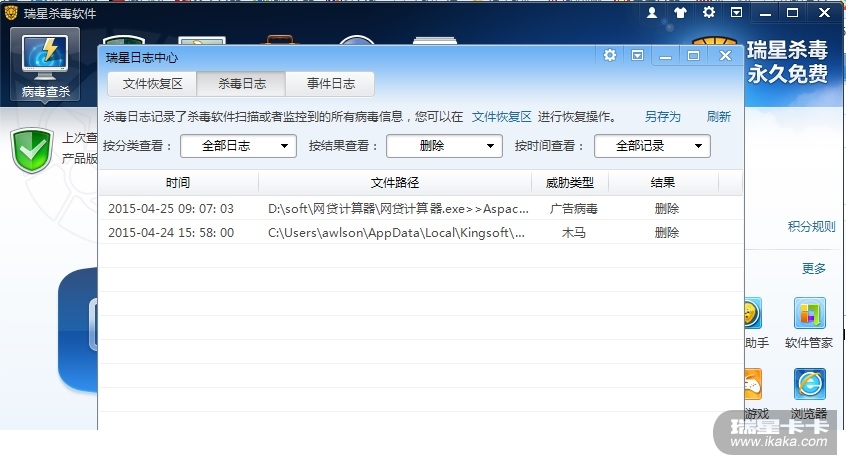Viewport: 846px width, 460px height.
Task: Sort by the 威胁类型 column header
Action: 570,182
